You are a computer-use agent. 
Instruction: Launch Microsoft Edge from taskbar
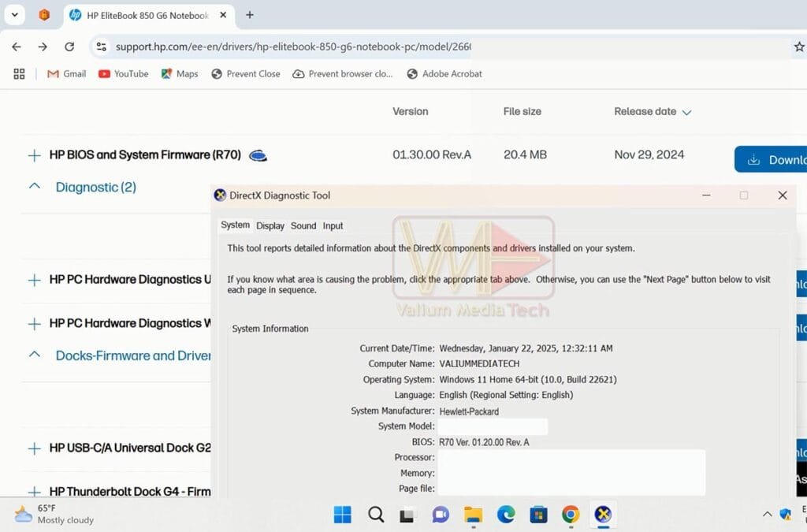point(506,514)
